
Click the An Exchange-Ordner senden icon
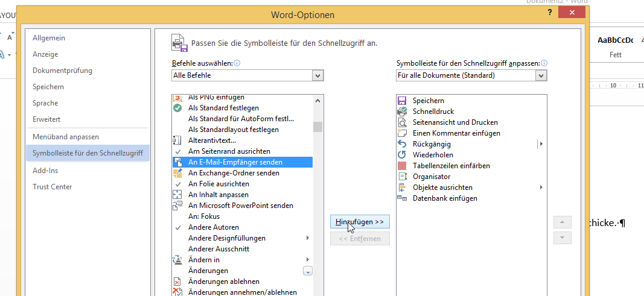(177, 173)
